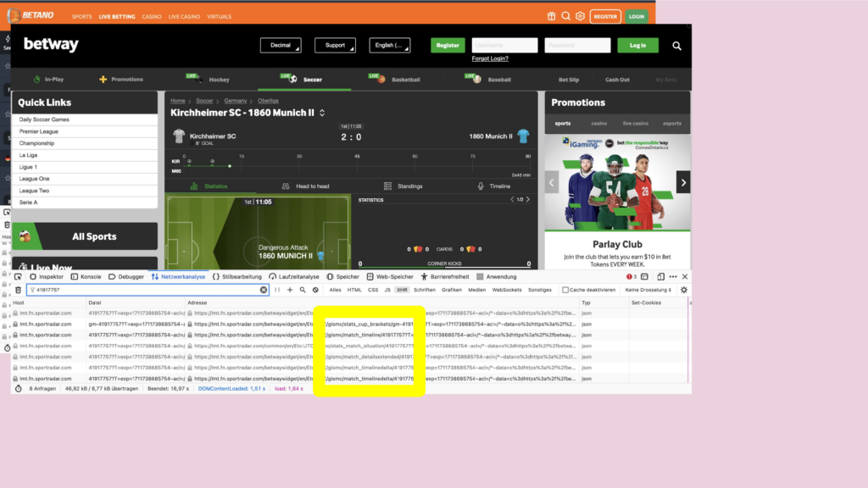
Task: Click the Germany breadcrumb link
Action: pyautogui.click(x=236, y=101)
